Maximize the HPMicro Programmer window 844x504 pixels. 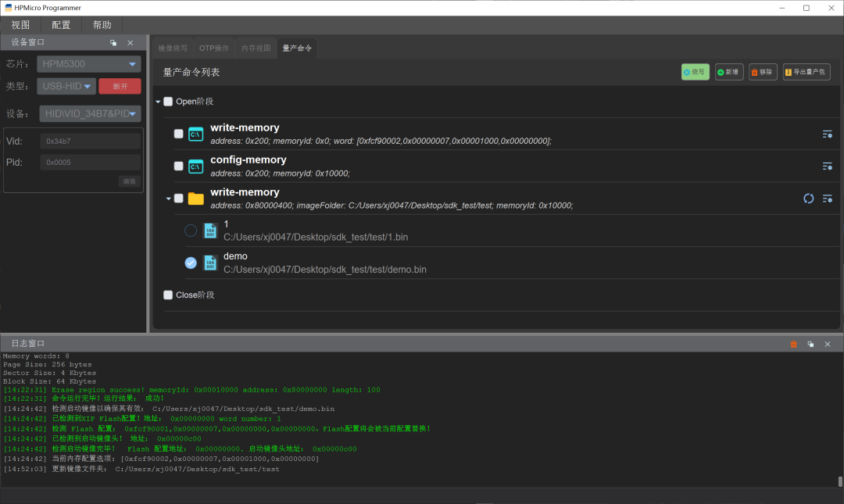click(806, 8)
